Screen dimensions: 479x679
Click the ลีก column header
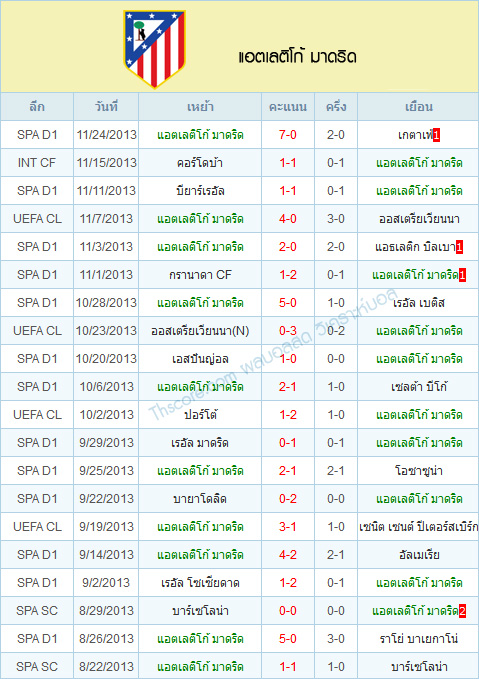tap(37, 107)
